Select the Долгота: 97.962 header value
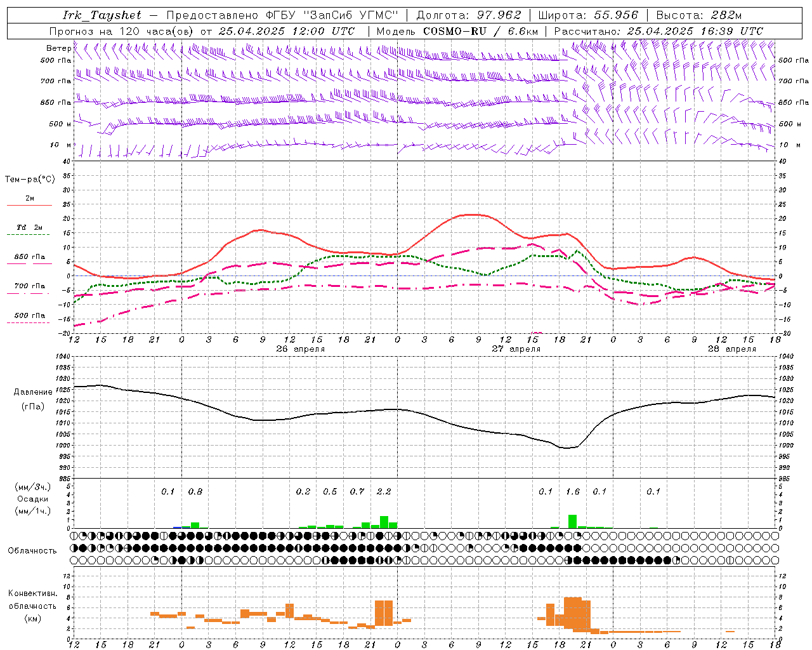The image size is (812, 650). (469, 16)
